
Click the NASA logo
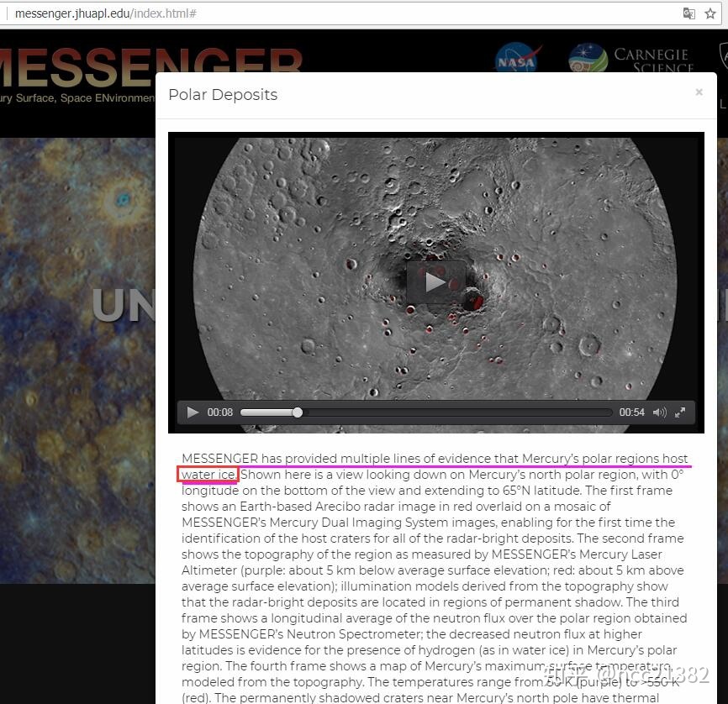click(519, 57)
